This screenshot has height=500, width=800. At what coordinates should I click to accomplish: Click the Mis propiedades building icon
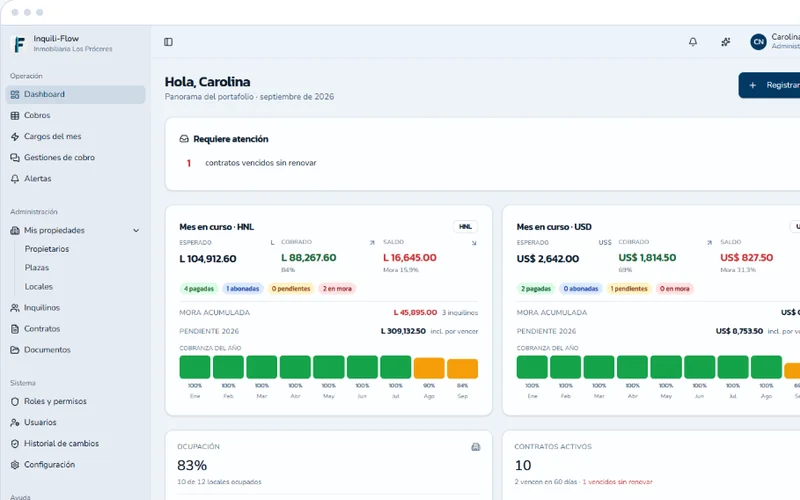point(15,231)
